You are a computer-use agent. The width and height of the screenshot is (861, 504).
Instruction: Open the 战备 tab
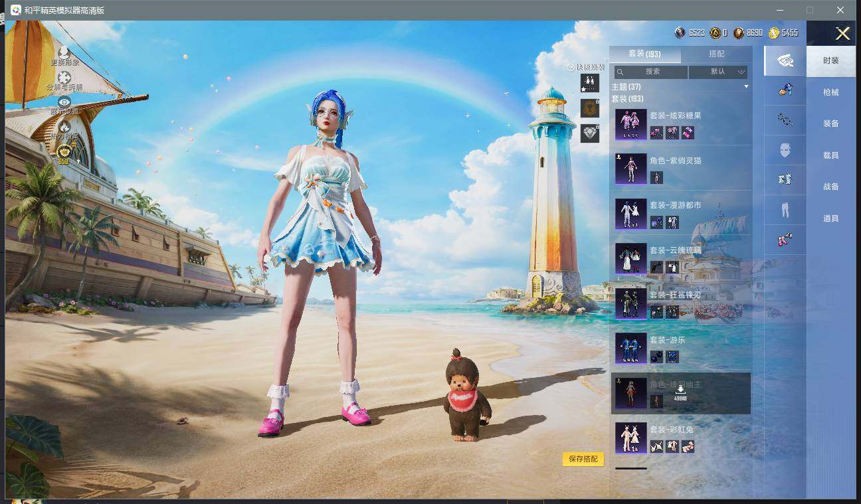[x=831, y=187]
